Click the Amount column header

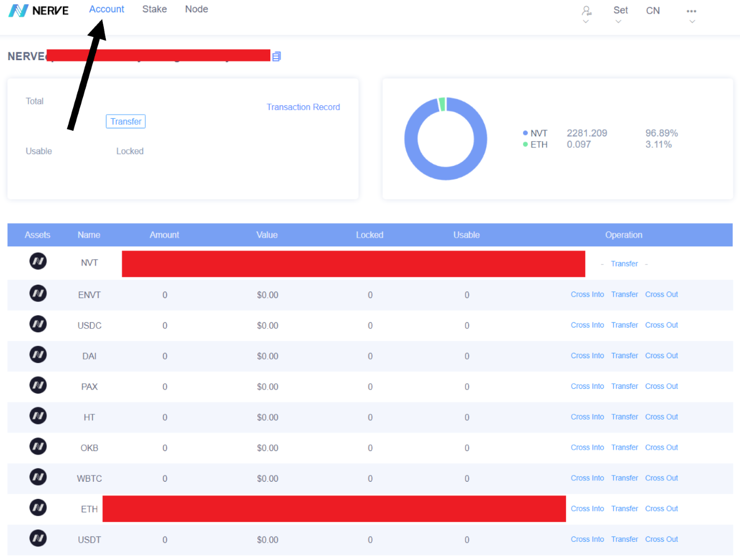[165, 235]
